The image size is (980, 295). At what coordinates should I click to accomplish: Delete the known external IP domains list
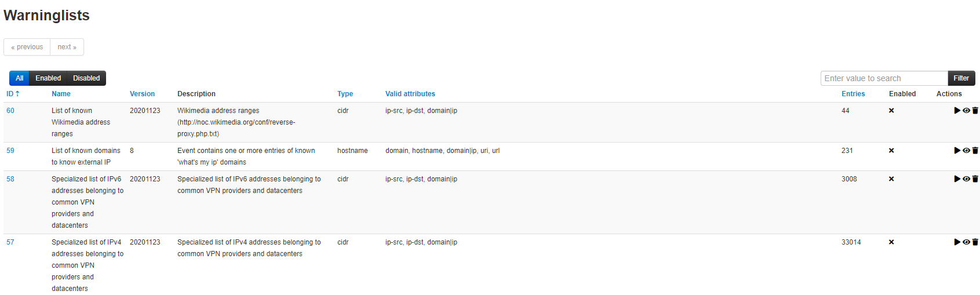click(975, 151)
